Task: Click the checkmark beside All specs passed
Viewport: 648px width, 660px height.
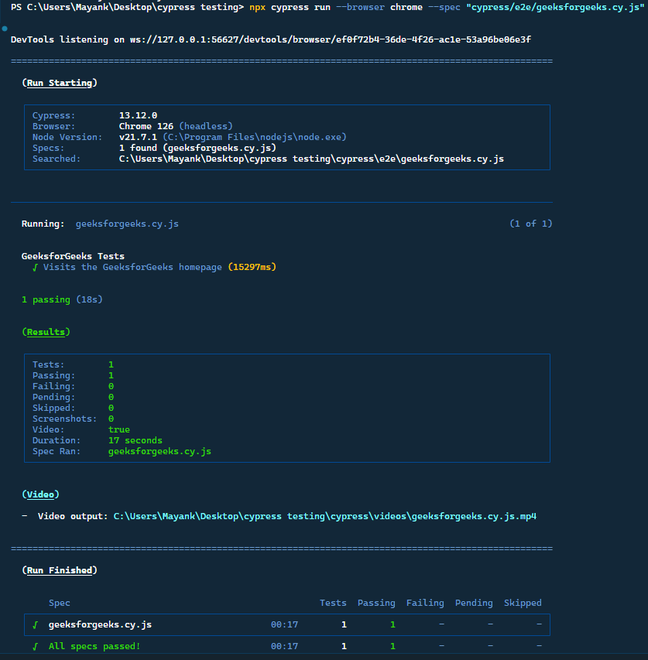Action: [x=35, y=647]
